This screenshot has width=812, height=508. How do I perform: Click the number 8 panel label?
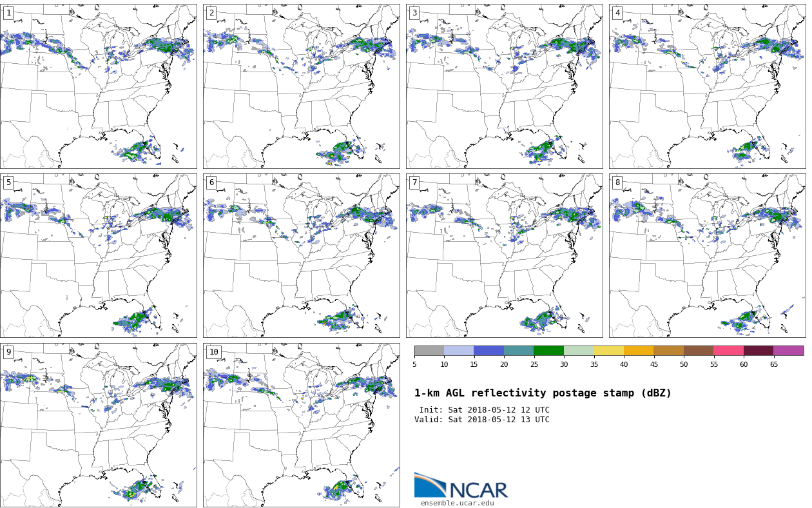coord(617,182)
